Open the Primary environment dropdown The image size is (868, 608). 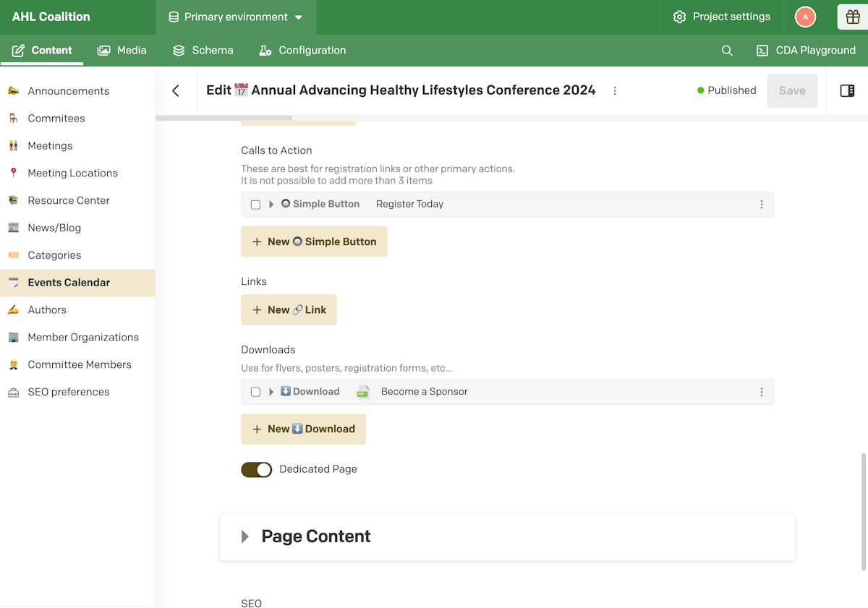[236, 17]
